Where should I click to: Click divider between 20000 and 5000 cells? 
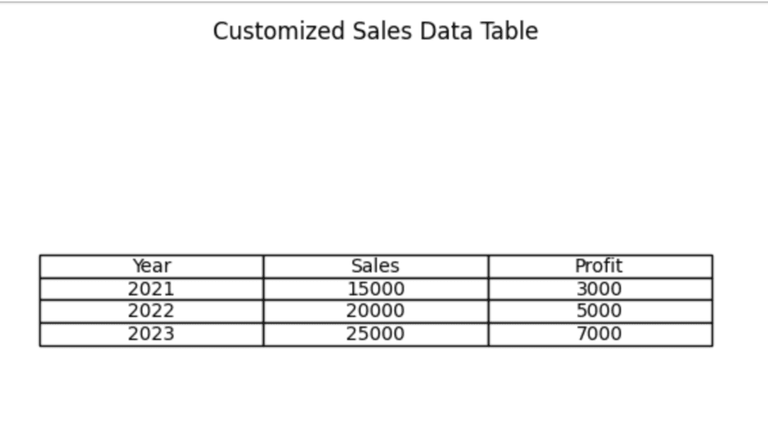(489, 311)
